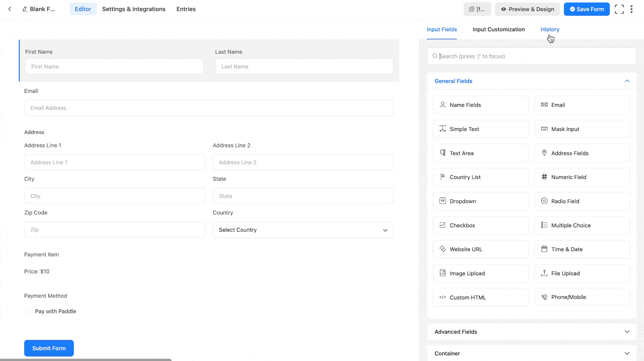Click the Save Form button
The height and width of the screenshot is (361, 644).
tap(586, 9)
